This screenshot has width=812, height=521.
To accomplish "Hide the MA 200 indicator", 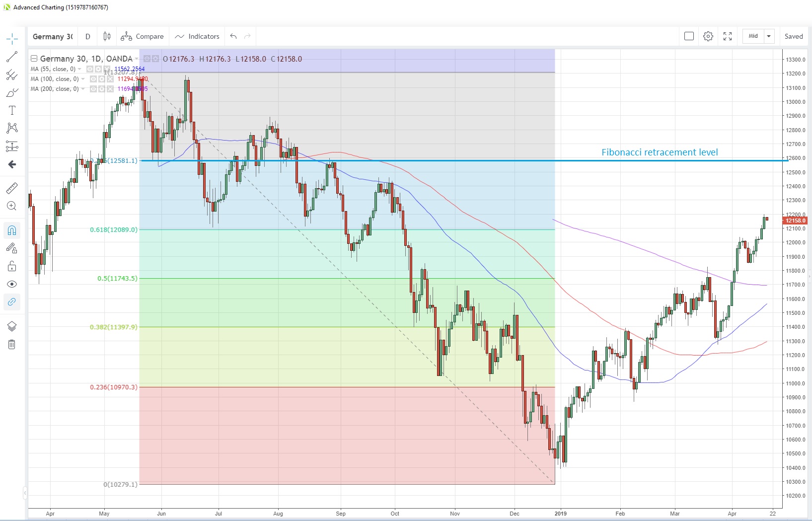I will [x=93, y=89].
